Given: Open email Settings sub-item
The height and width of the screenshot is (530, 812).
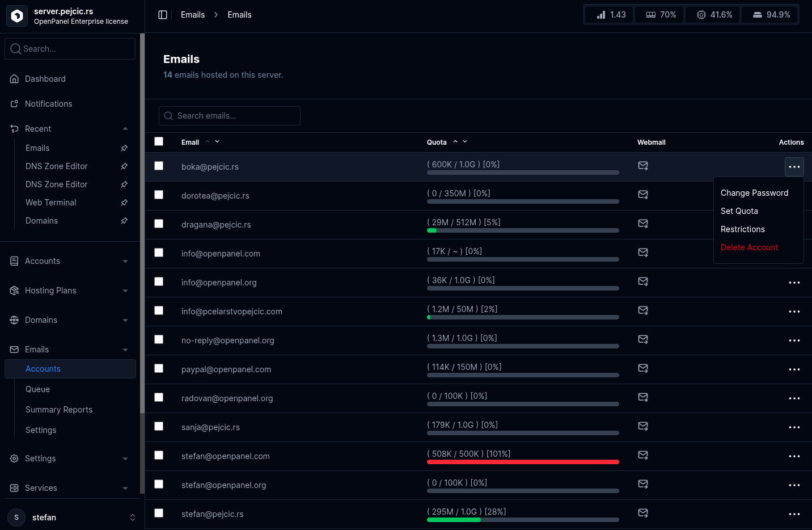Looking at the screenshot, I should point(41,430).
